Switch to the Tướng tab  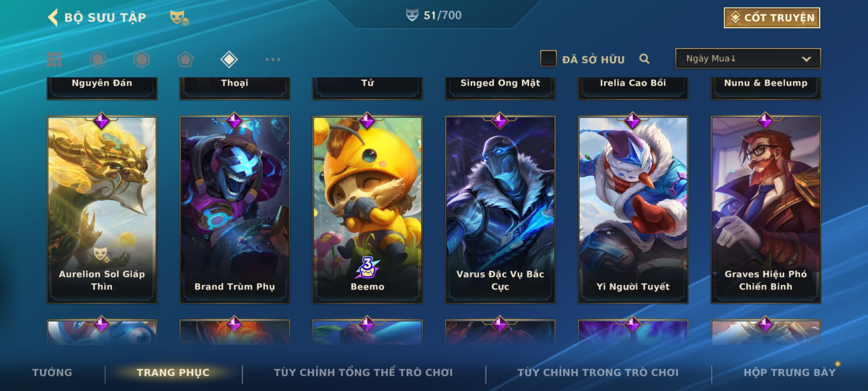click(52, 373)
